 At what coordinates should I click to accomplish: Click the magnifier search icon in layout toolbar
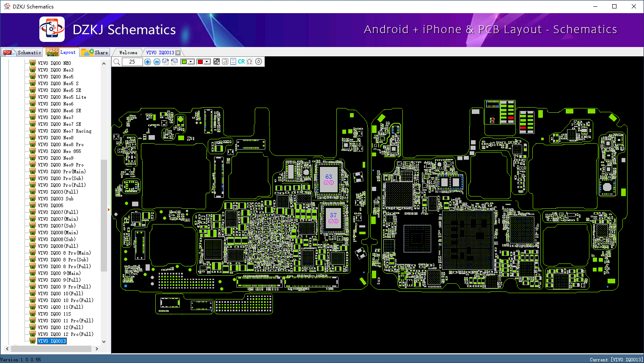point(117,62)
